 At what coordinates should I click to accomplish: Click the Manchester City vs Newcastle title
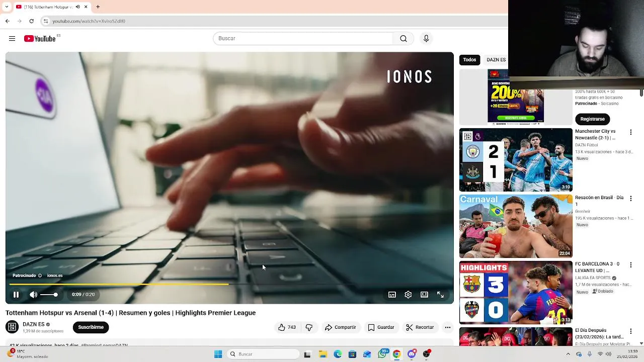point(596,134)
